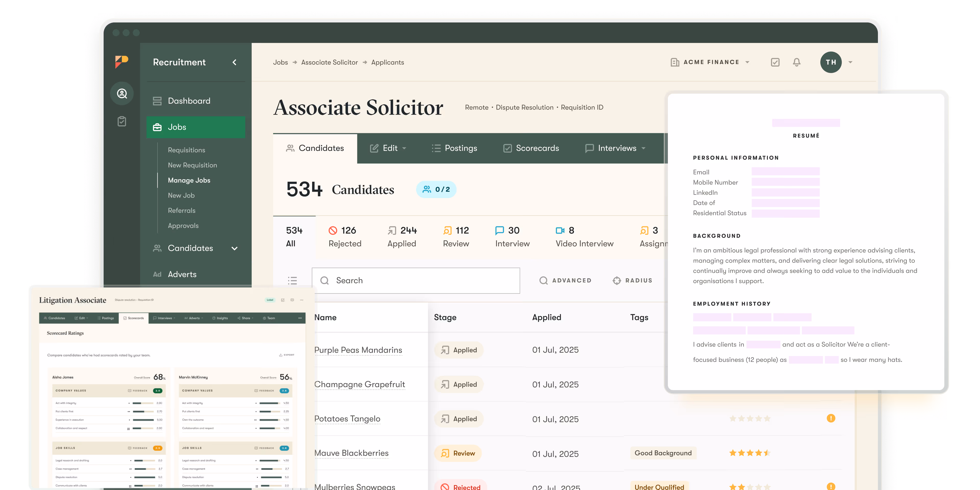980x490 pixels.
Task: Click the edit icon in Litigation Associate header
Action: pos(283,300)
